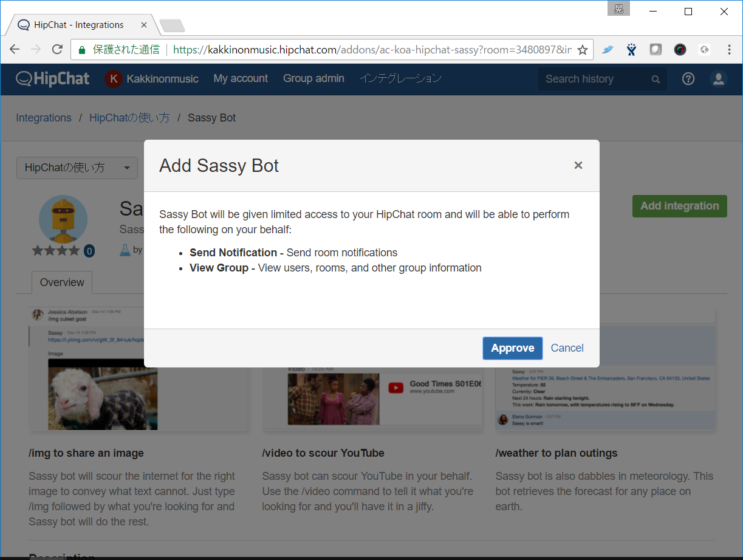Click the HipChat logo in header
Image resolution: width=743 pixels, height=560 pixels.
point(53,78)
